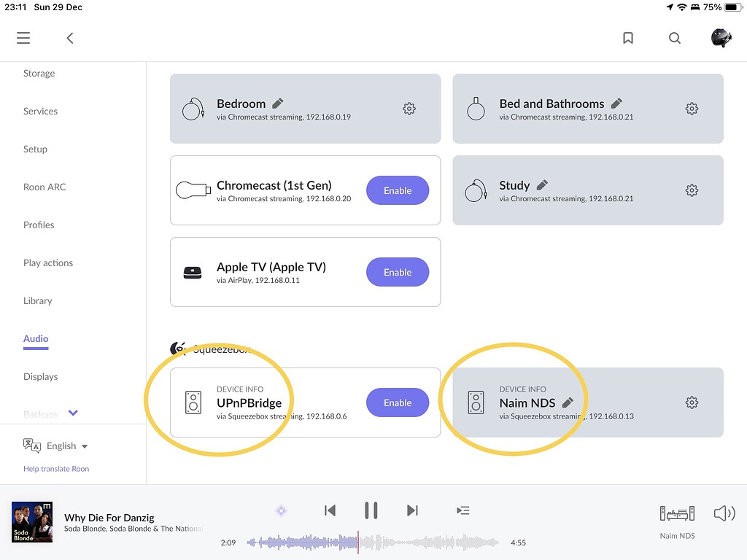Open settings gear for the Bedroom zone
This screenshot has height=560, width=747.
click(409, 108)
